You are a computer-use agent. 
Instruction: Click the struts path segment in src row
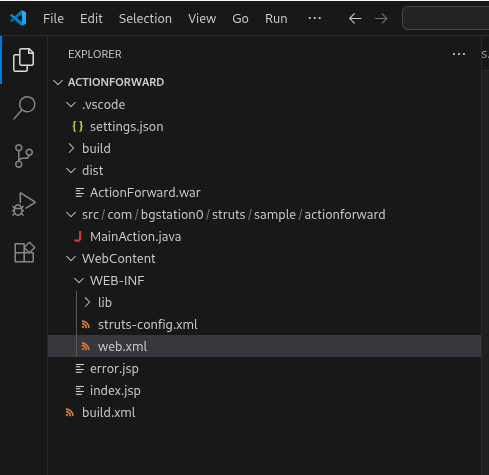[x=229, y=215]
